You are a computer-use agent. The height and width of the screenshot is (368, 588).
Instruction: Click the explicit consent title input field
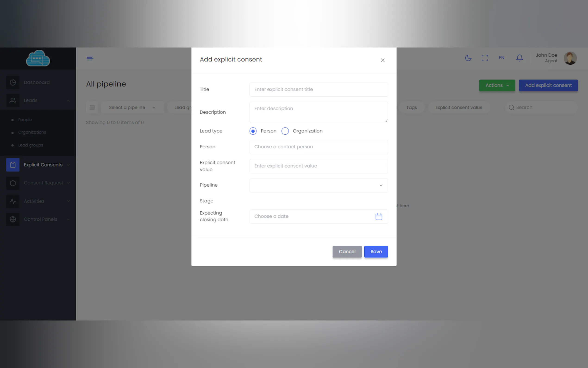pos(319,89)
